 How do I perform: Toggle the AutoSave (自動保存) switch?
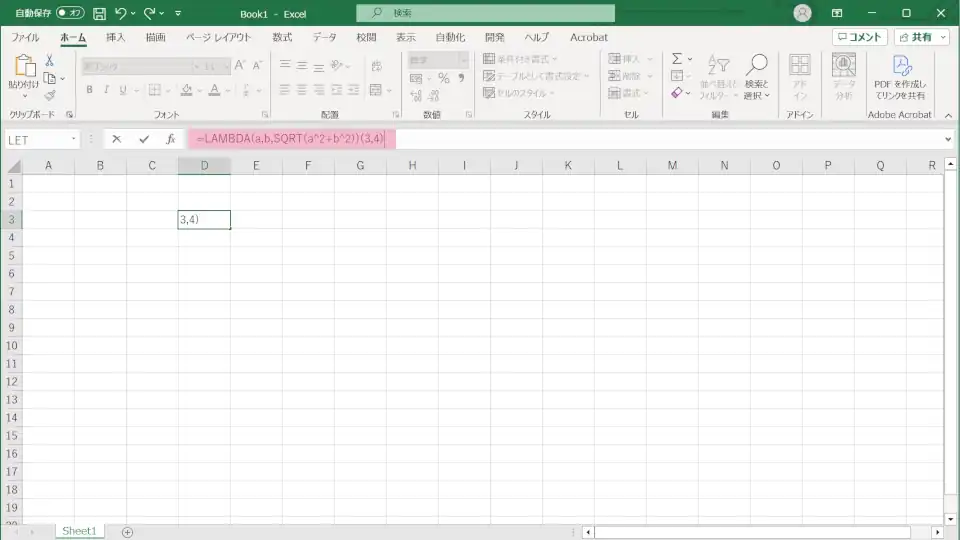(x=70, y=13)
